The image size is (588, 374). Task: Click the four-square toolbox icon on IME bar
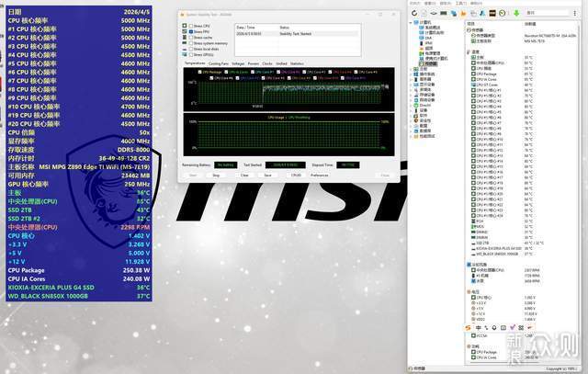pyautogui.click(x=521, y=328)
